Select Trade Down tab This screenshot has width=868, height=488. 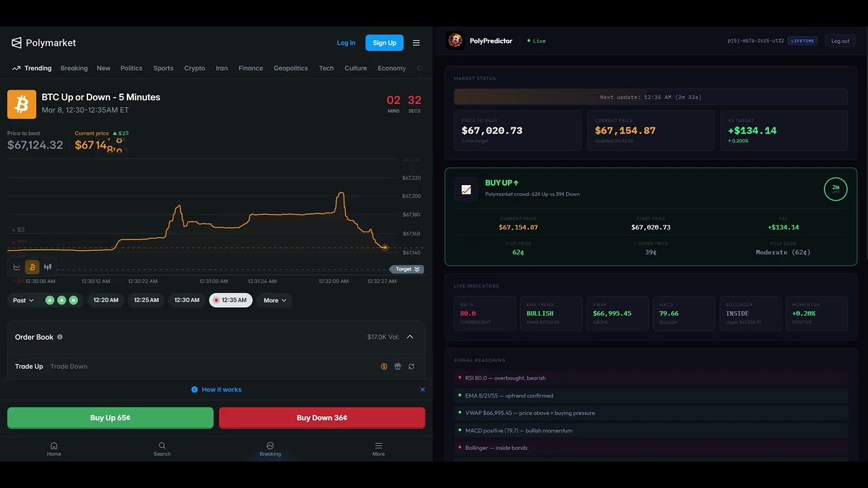69,367
